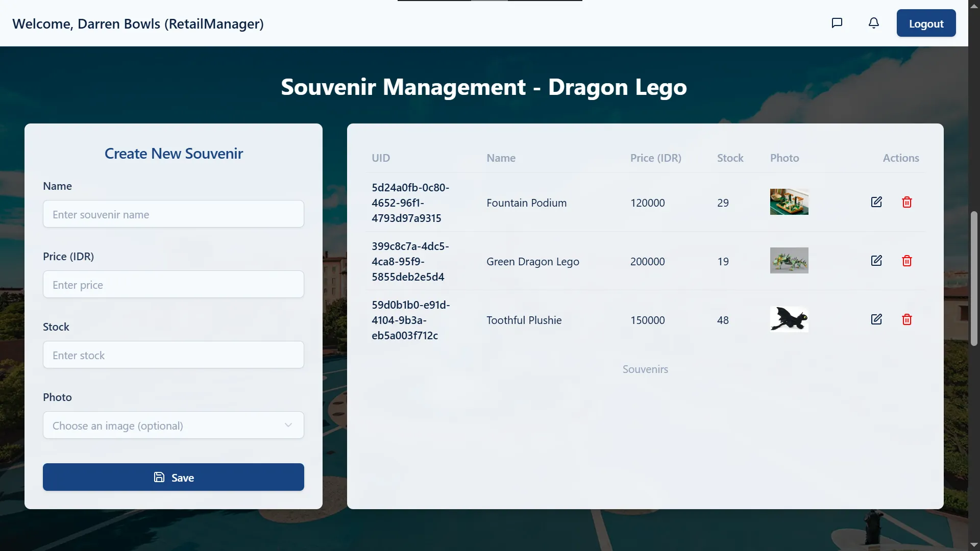Open the Fountain Podium photo thumbnail
The height and width of the screenshot is (551, 980).
[x=789, y=202]
